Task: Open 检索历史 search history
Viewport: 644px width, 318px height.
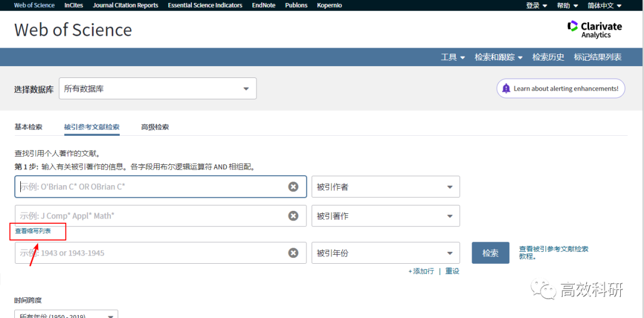Action: coord(549,57)
